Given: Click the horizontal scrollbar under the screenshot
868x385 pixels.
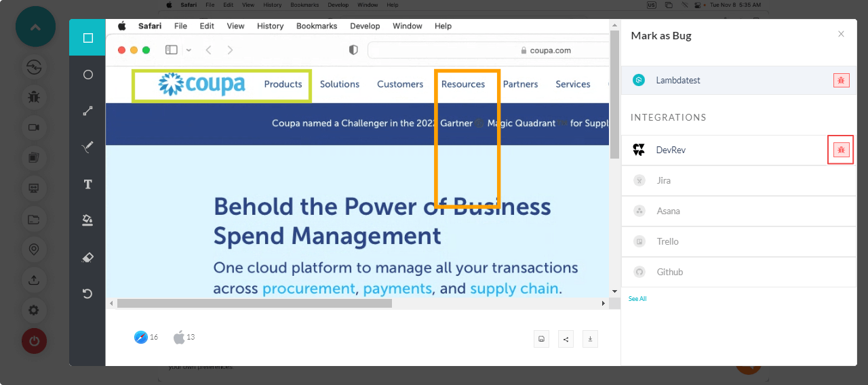Looking at the screenshot, I should pyautogui.click(x=254, y=304).
